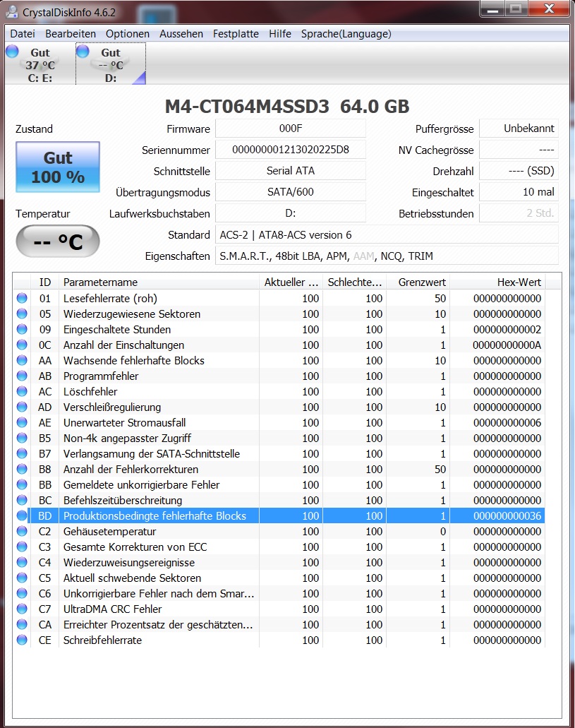Click the Drehzahl field showing (SSD)
Image resolution: width=575 pixels, height=728 pixels.
(519, 171)
